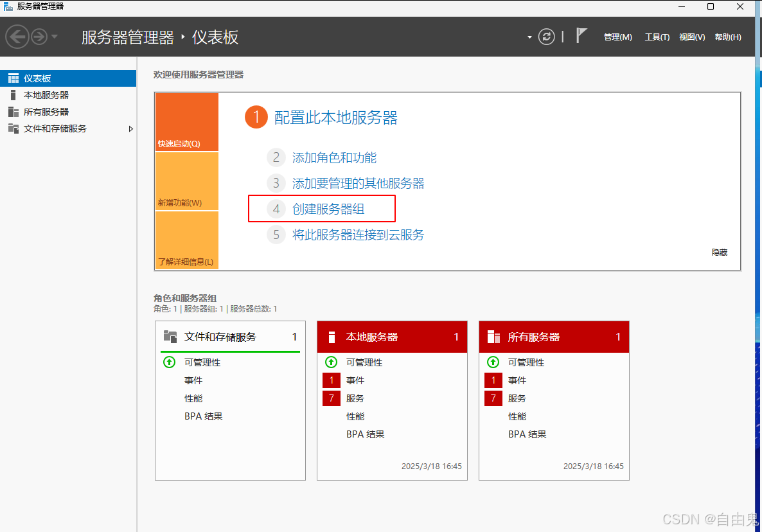Click the back navigation arrow
Viewport: 762px width, 532px height.
point(18,37)
